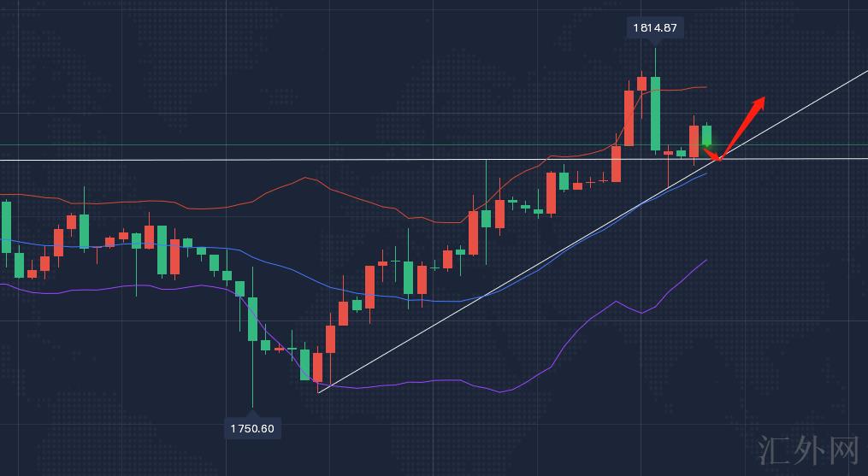Click the purple lower Bollinger band line

coord(428,381)
